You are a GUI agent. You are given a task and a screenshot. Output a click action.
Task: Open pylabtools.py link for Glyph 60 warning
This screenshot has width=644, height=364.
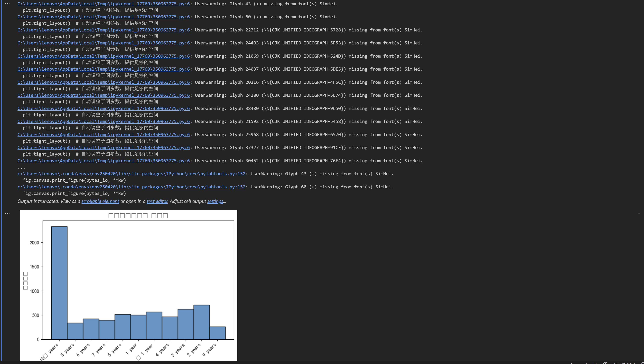point(131,187)
